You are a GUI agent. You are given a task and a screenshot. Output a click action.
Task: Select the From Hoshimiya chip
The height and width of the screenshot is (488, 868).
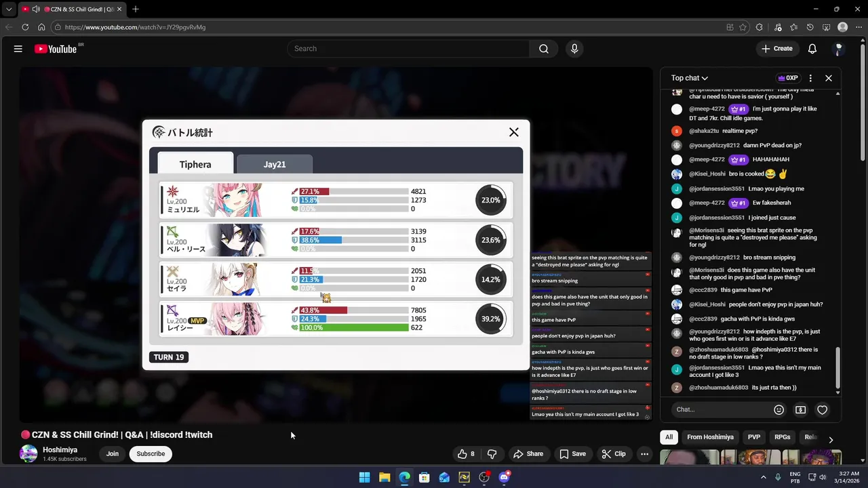click(x=710, y=437)
